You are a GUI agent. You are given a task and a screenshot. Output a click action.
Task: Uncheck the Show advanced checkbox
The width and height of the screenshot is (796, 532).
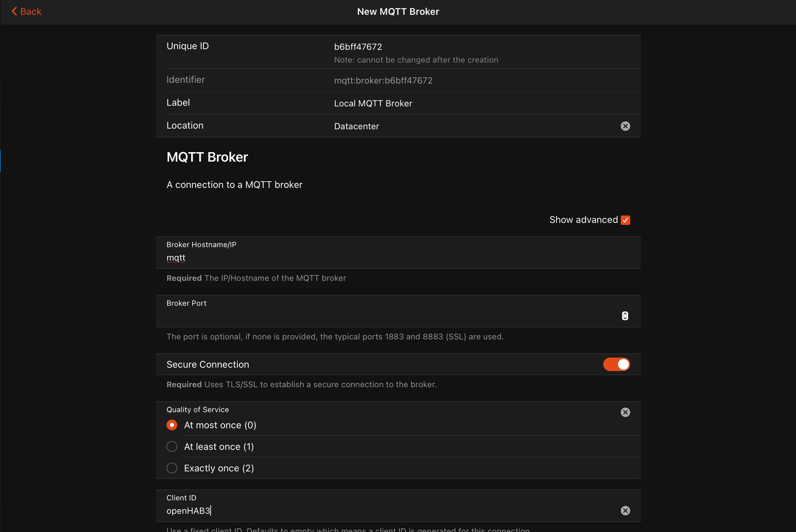pyautogui.click(x=625, y=220)
